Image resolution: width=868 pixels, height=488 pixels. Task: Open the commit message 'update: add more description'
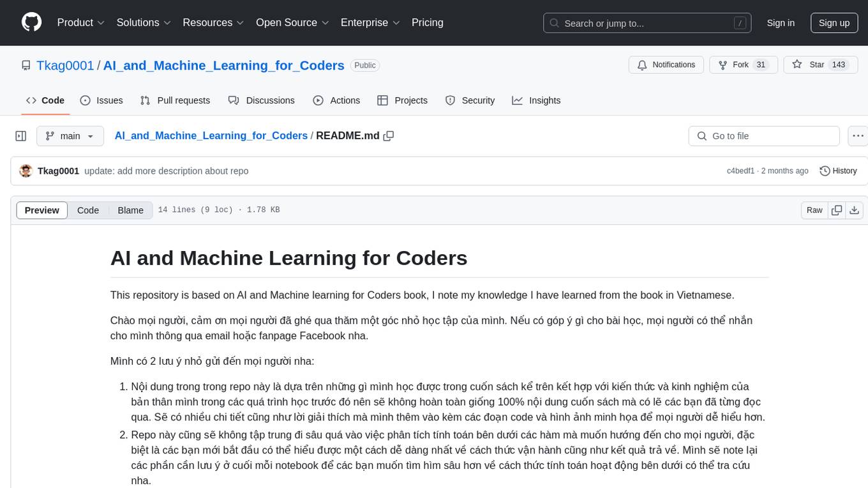pyautogui.click(x=167, y=171)
